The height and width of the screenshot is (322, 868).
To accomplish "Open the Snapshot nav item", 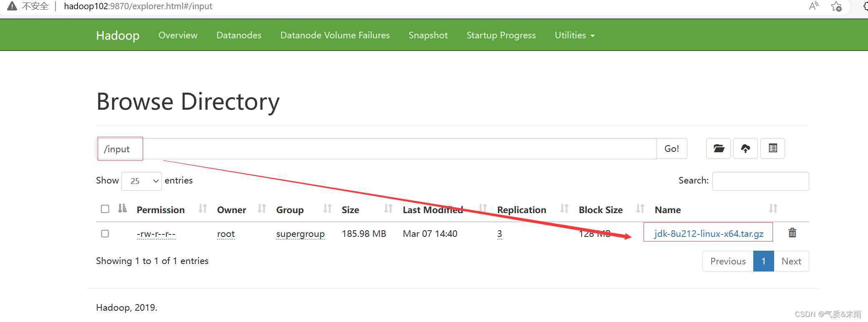I will coord(428,35).
